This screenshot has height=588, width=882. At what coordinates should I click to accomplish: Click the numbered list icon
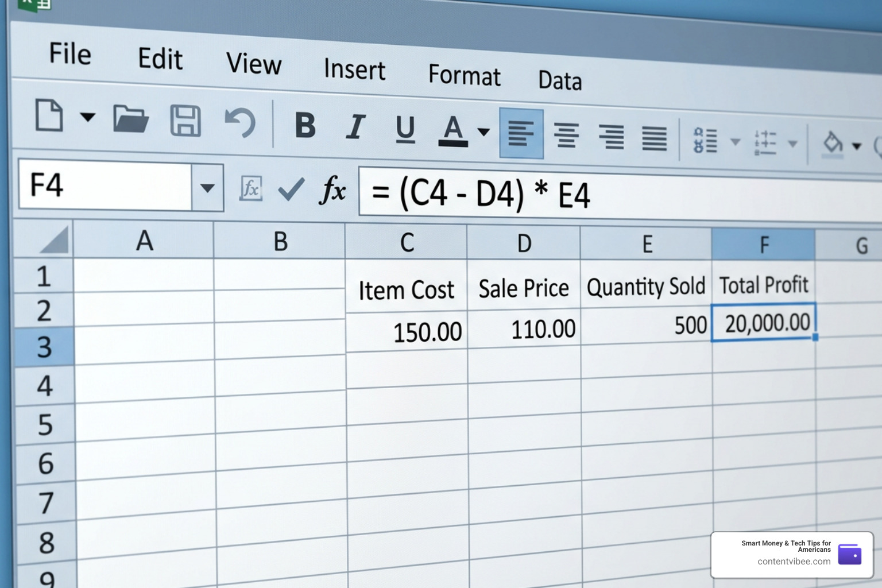click(706, 141)
